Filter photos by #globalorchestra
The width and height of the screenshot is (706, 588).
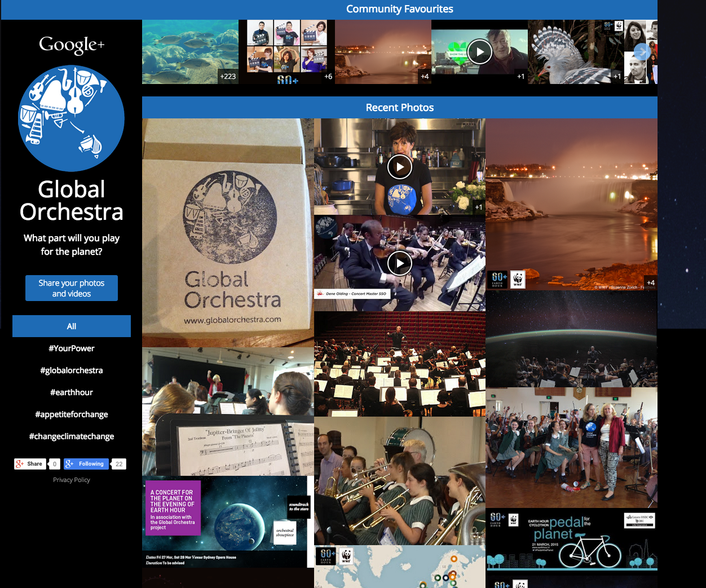coord(72,370)
